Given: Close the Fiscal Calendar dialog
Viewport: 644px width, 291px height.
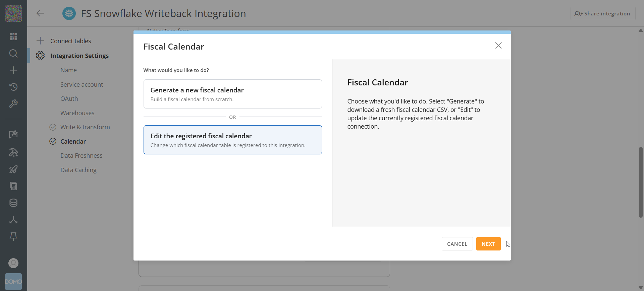Looking at the screenshot, I should pyautogui.click(x=498, y=46).
